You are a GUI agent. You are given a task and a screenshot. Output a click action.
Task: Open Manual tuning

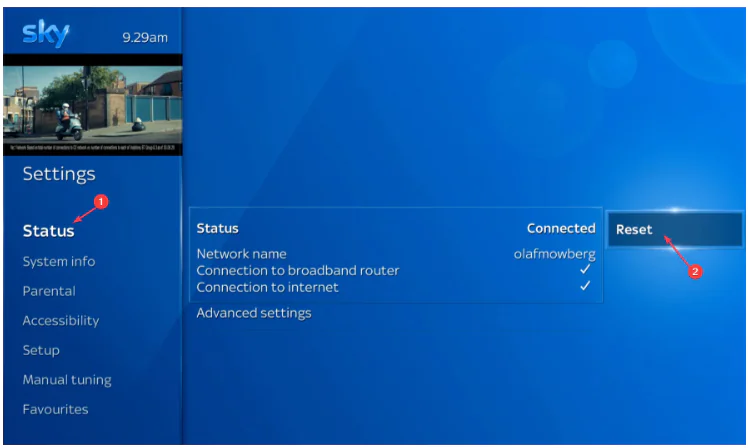click(67, 380)
